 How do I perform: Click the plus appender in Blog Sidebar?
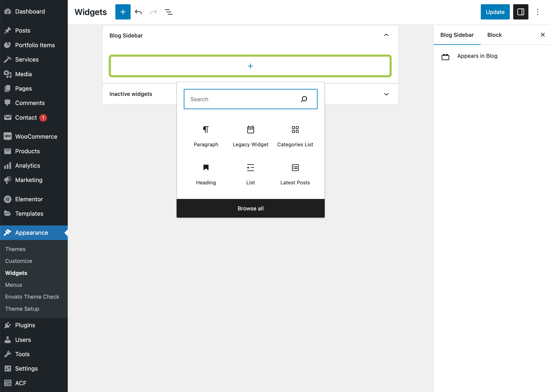click(250, 66)
